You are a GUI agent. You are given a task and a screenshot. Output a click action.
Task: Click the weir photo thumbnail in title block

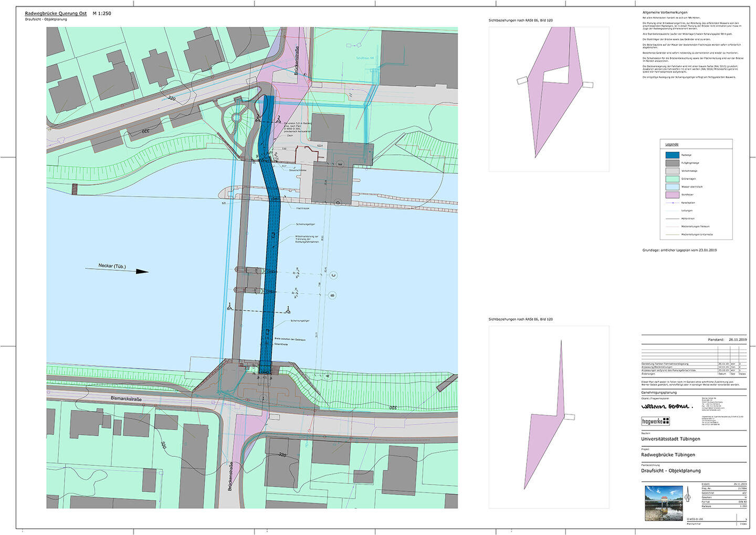point(664,503)
